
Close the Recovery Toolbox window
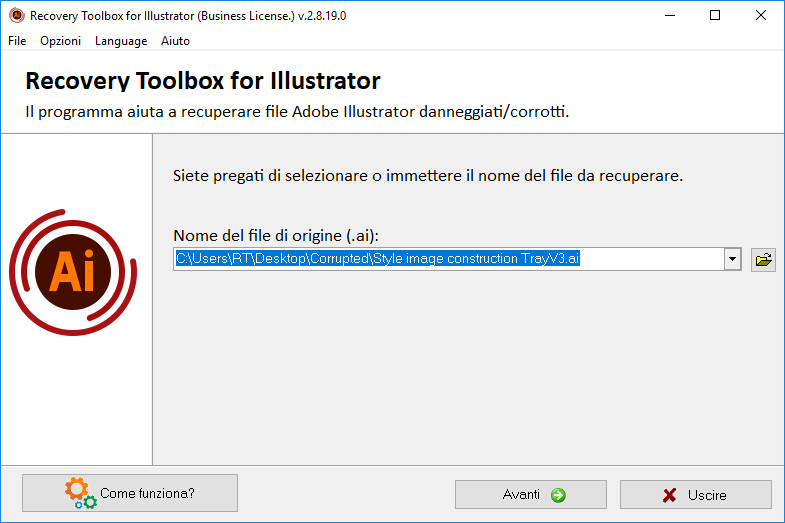pos(760,16)
